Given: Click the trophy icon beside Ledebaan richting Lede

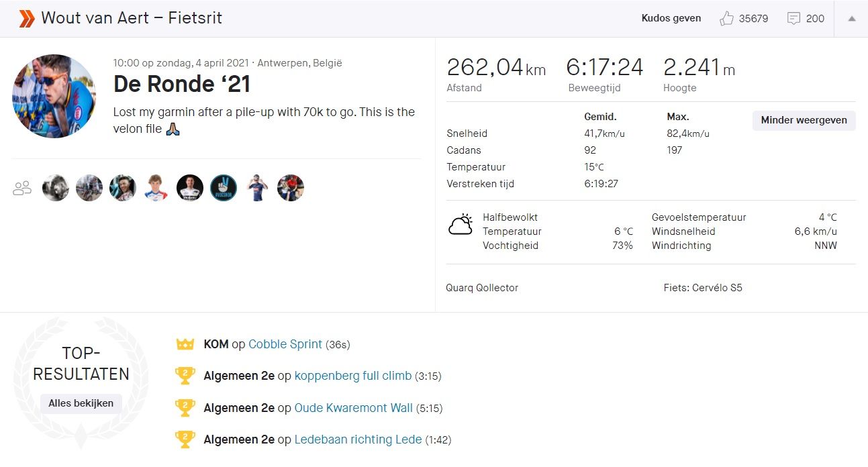Looking at the screenshot, I should point(185,439).
